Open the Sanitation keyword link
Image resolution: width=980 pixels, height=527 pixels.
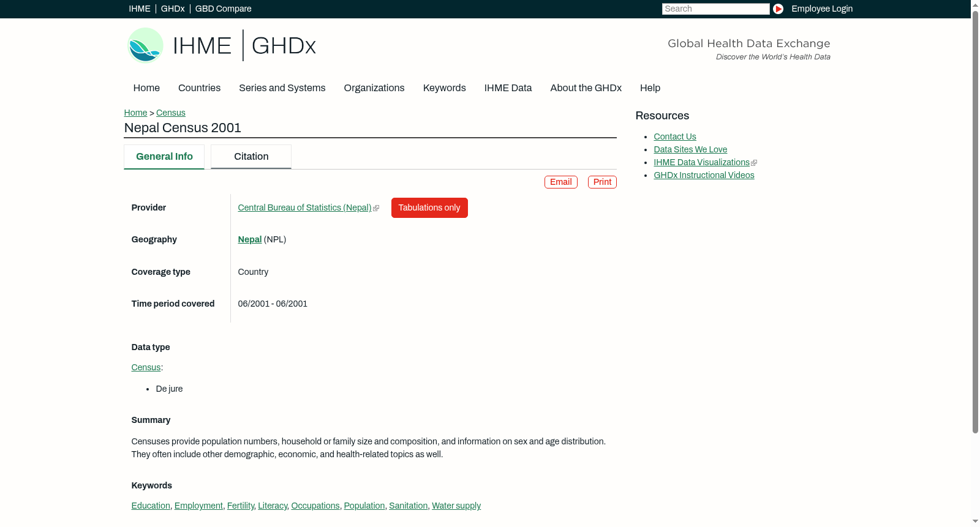pyautogui.click(x=409, y=506)
